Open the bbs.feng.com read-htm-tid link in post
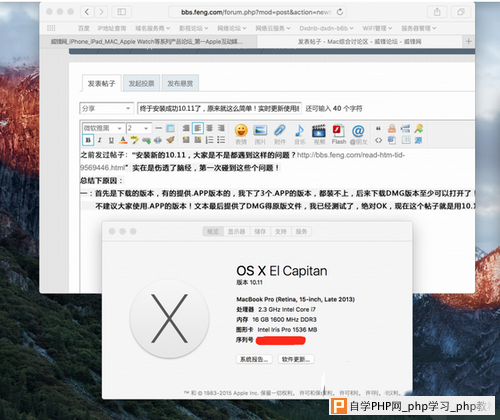The height and width of the screenshot is (420, 500). pos(242,161)
